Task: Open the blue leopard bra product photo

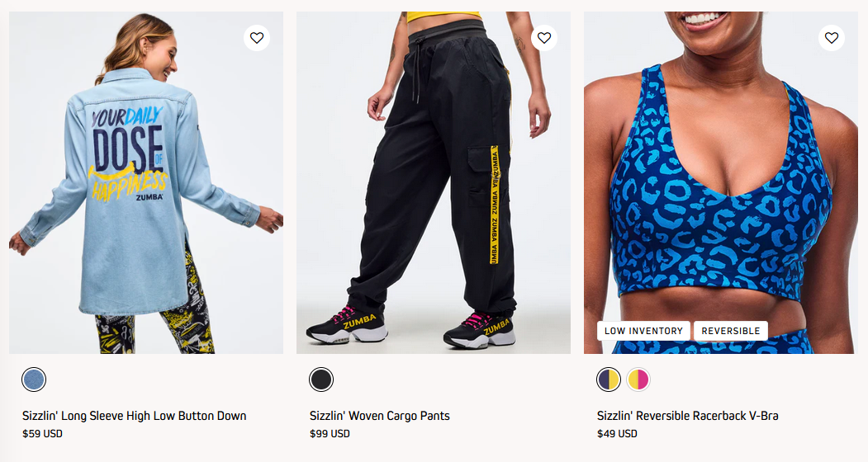Action: 721,182
